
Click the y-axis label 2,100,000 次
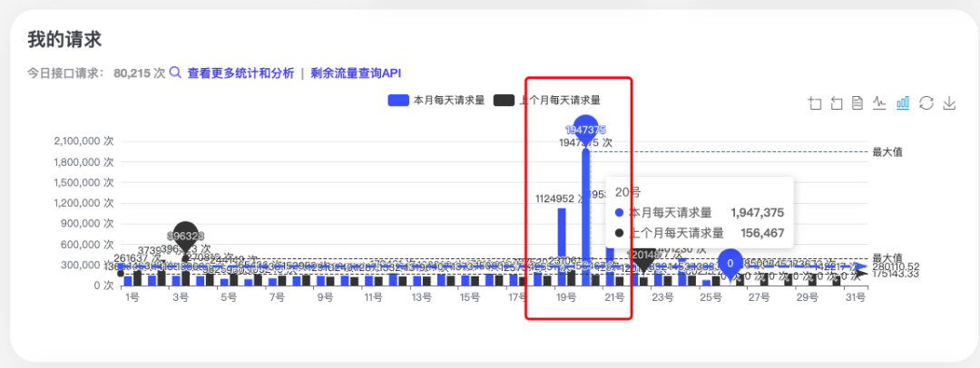(83, 141)
